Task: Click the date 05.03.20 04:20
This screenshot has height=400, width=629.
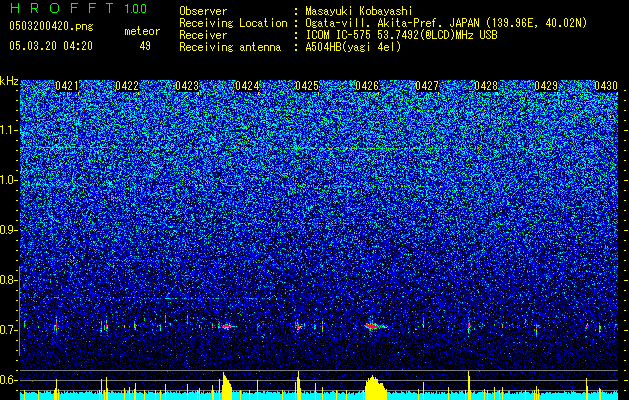Action: (51, 45)
